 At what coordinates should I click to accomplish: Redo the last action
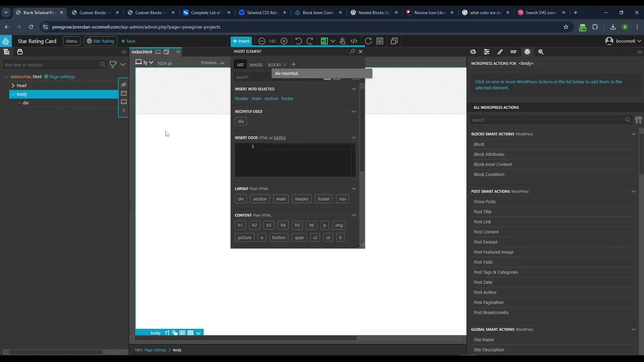pyautogui.click(x=310, y=41)
